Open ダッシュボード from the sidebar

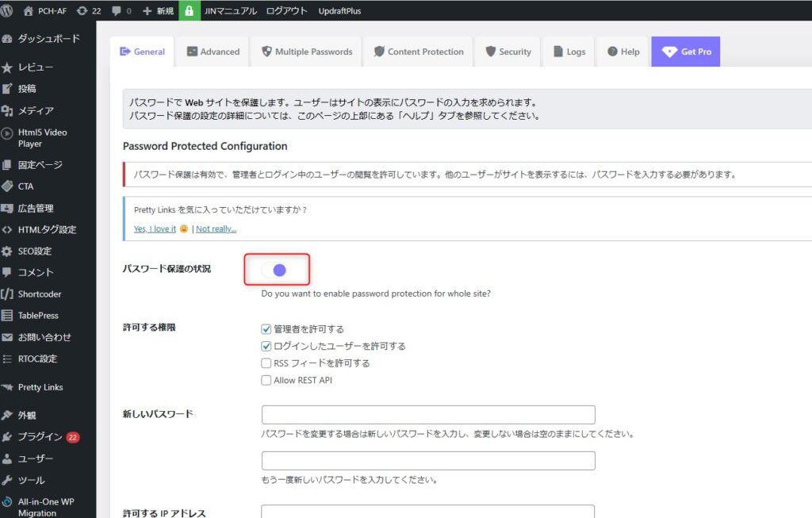click(48, 38)
